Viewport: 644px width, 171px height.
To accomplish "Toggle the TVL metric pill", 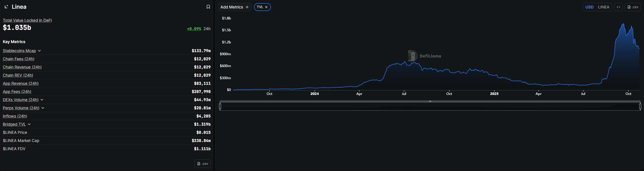I will point(260,7).
